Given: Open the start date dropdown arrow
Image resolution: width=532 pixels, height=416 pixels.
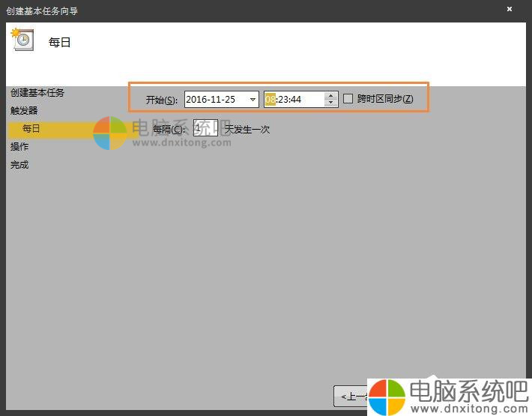Looking at the screenshot, I should pos(253,100).
